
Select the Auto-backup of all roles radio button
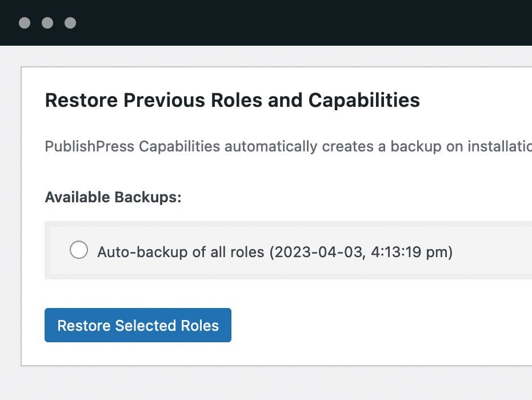click(x=79, y=250)
